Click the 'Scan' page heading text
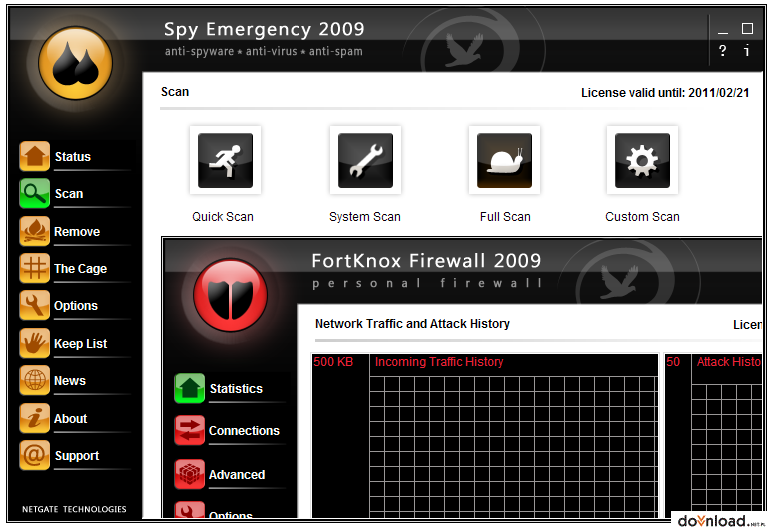Screen dimensions: 771x530 [x=175, y=92]
